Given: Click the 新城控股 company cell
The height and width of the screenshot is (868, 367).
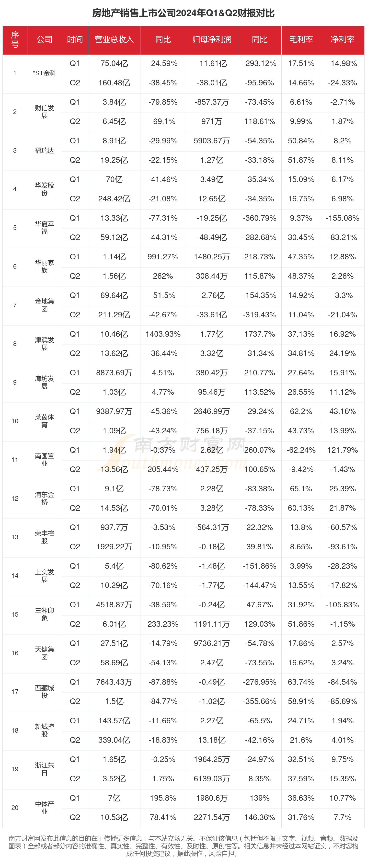Looking at the screenshot, I should point(45,730).
